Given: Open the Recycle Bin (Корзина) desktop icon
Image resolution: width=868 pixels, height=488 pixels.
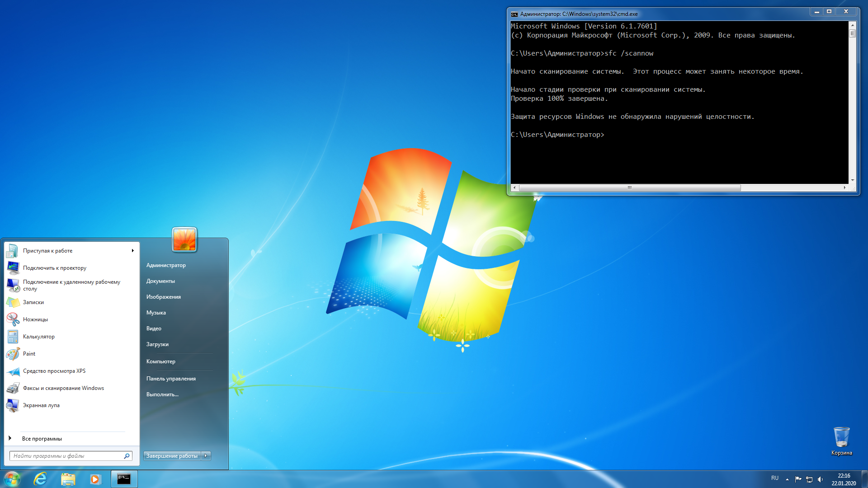Looking at the screenshot, I should tap(841, 441).
